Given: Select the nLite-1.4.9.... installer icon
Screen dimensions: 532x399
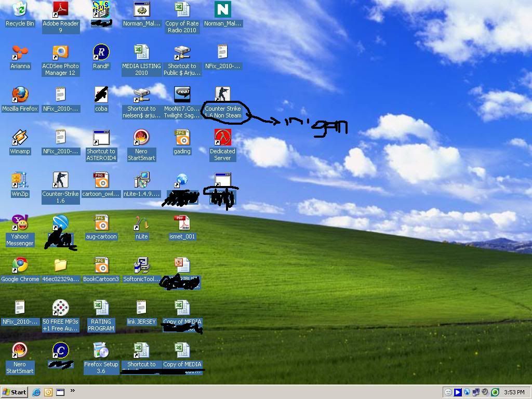Looking at the screenshot, I should (x=141, y=184).
